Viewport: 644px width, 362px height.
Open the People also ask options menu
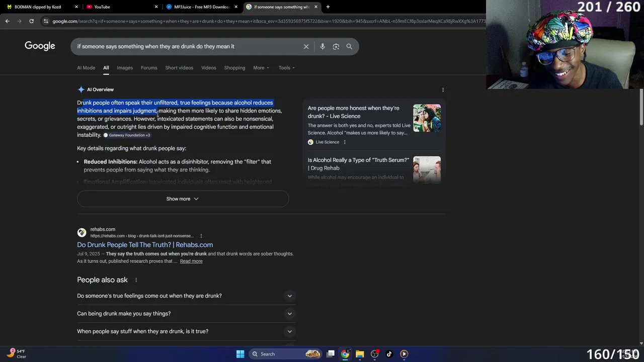point(136,280)
